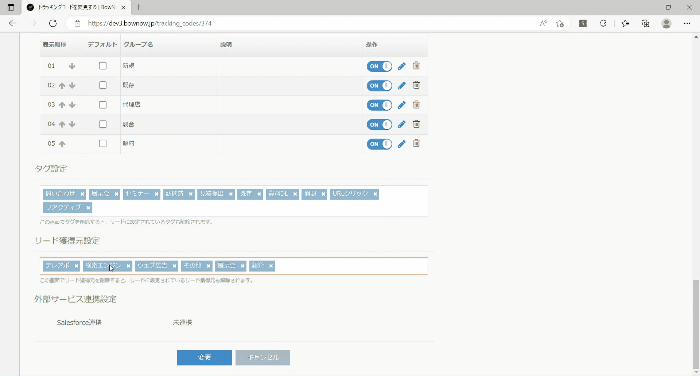The height and width of the screenshot is (376, 700).
Task: Move row 03 down with arrow
Action: point(72,105)
